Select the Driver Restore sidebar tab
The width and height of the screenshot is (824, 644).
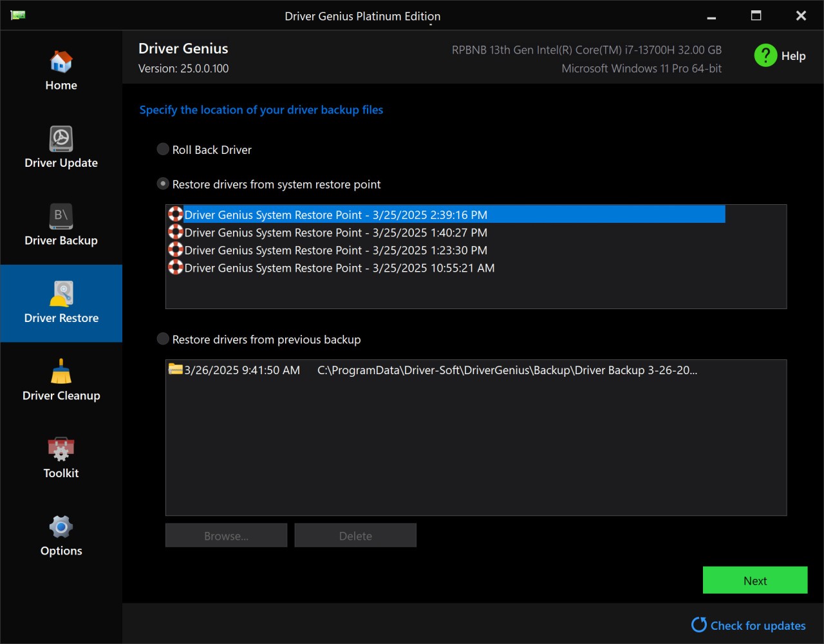click(x=61, y=303)
